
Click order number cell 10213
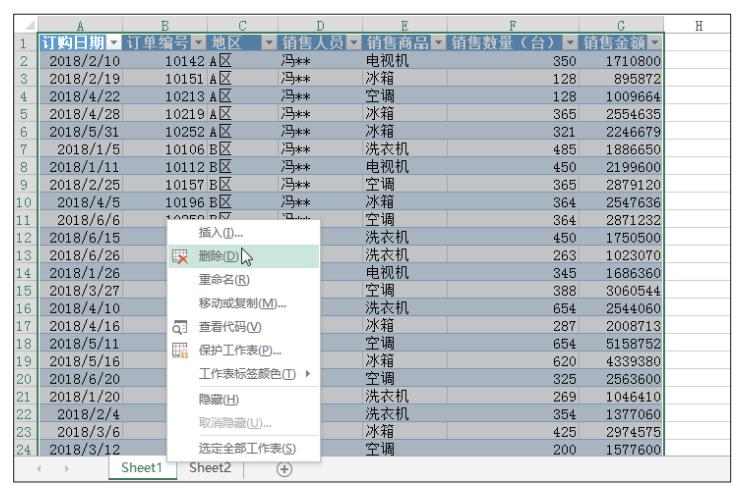[165, 97]
